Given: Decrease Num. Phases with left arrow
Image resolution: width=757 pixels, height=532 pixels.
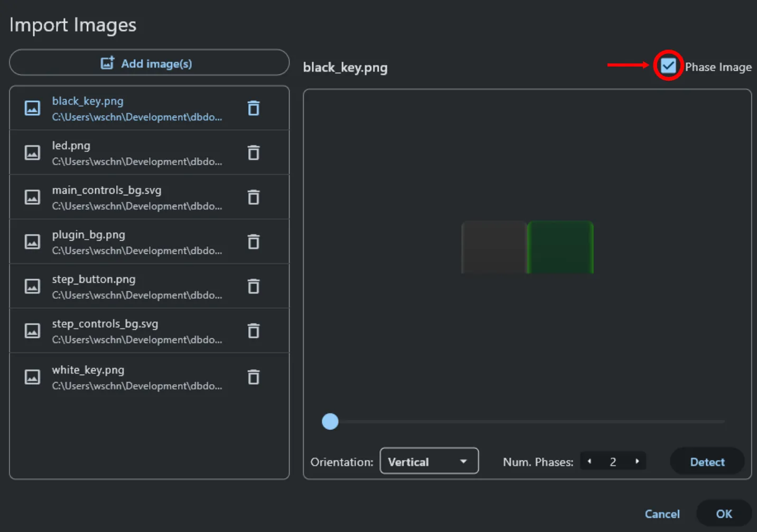Looking at the screenshot, I should tap(590, 461).
